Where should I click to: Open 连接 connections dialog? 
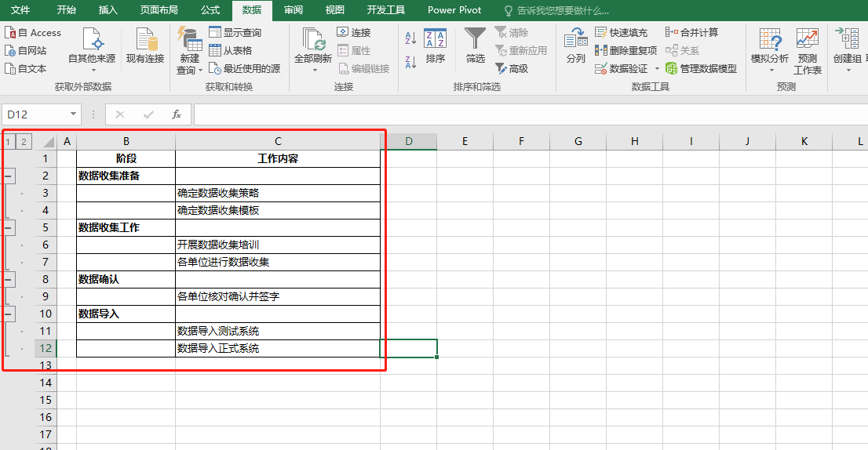tap(354, 33)
